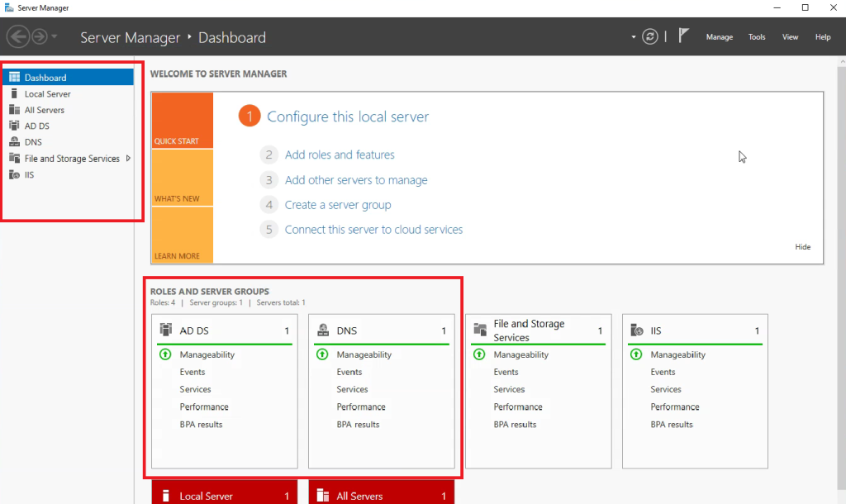The width and height of the screenshot is (846, 504).
Task: Refresh the Server Manager dashboard
Action: tap(649, 36)
